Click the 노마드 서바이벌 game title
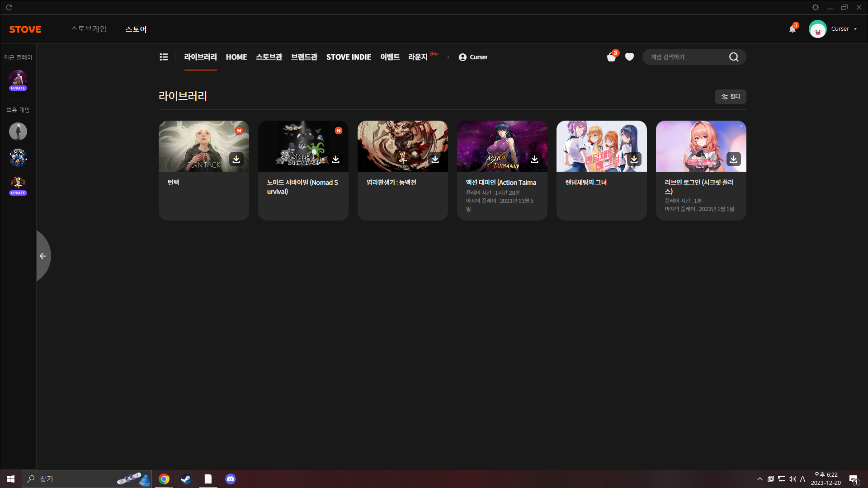868x488 pixels. [x=302, y=187]
